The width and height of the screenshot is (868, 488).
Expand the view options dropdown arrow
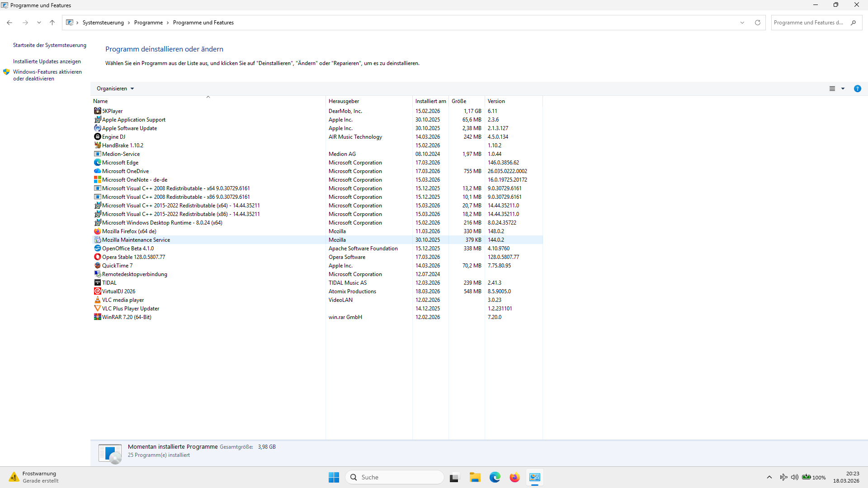click(843, 89)
